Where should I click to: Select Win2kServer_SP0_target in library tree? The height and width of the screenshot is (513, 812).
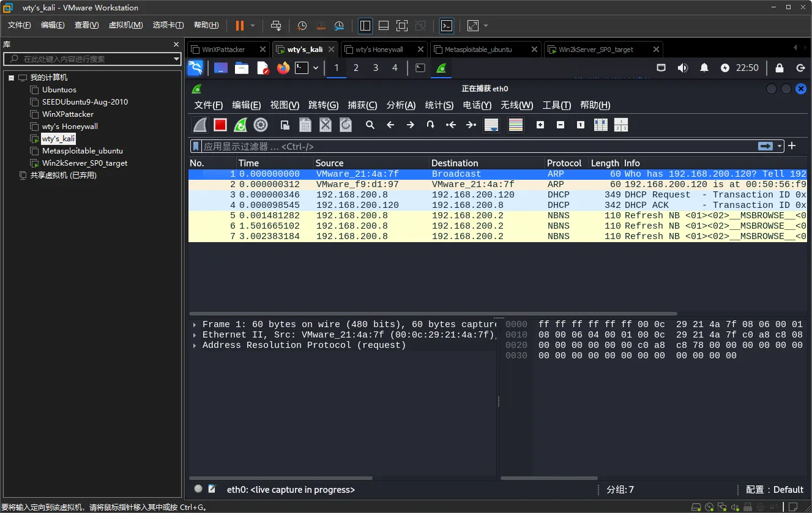[85, 163]
